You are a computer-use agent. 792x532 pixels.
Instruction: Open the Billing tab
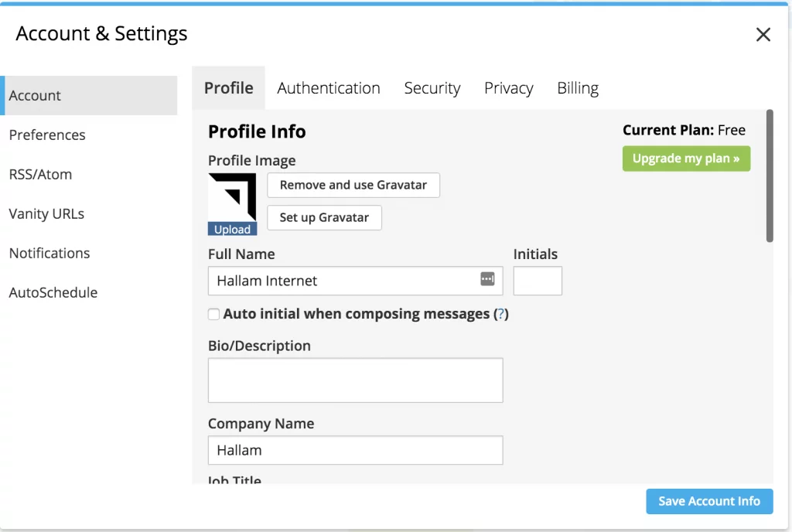pyautogui.click(x=577, y=88)
